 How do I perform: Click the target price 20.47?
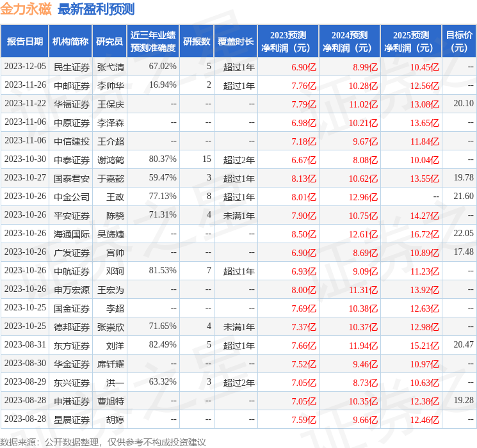point(464,344)
